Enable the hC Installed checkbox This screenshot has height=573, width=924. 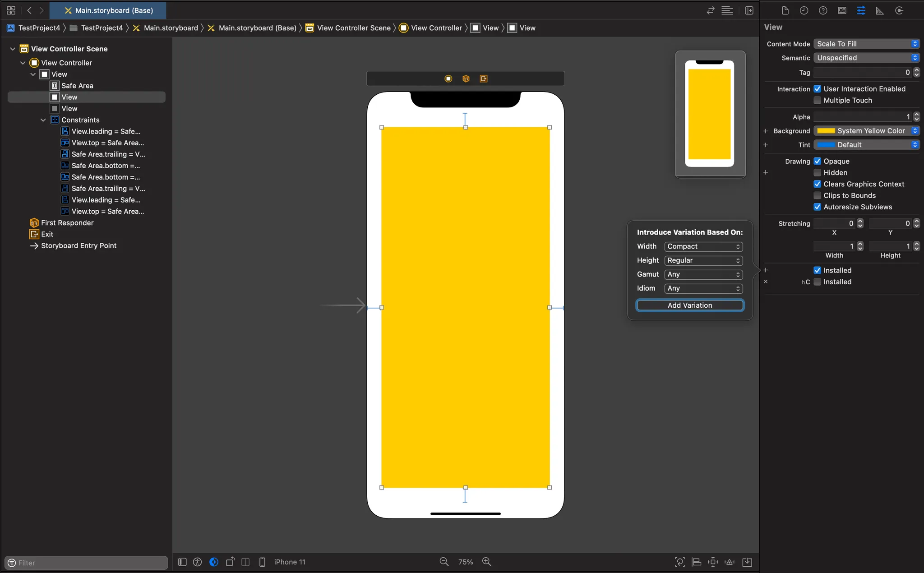817,282
